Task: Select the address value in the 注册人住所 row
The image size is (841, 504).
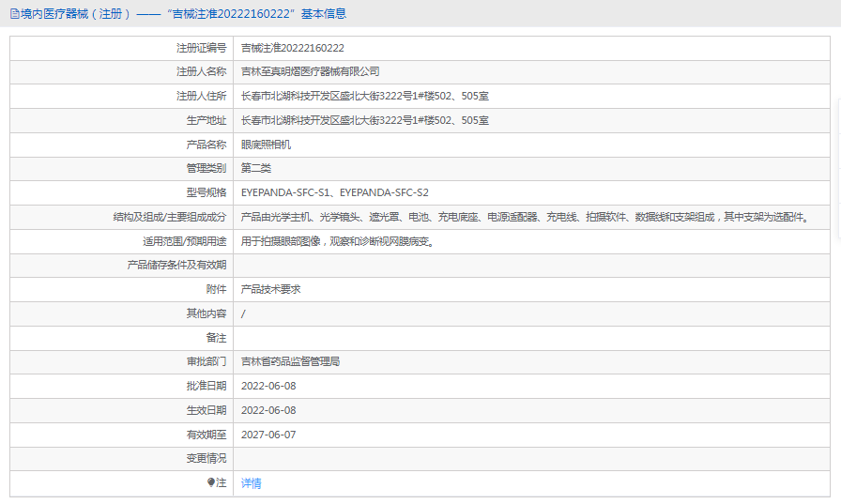Action: coord(365,97)
